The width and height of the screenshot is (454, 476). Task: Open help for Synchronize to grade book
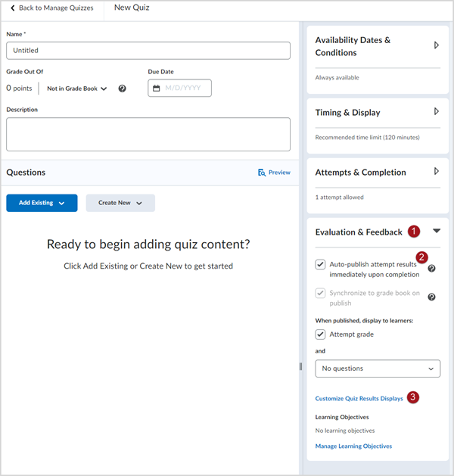pyautogui.click(x=431, y=297)
